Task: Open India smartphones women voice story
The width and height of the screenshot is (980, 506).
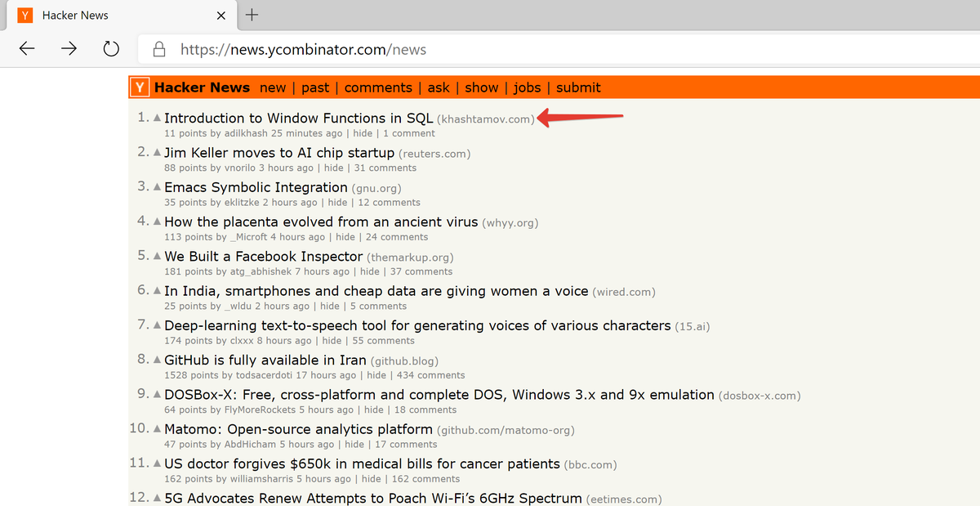Action: click(x=376, y=291)
